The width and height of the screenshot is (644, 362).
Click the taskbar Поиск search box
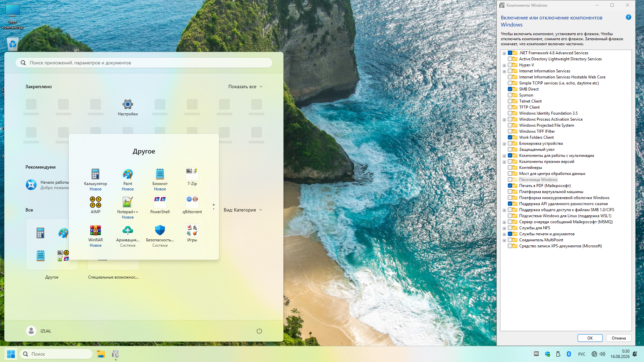(x=56, y=354)
